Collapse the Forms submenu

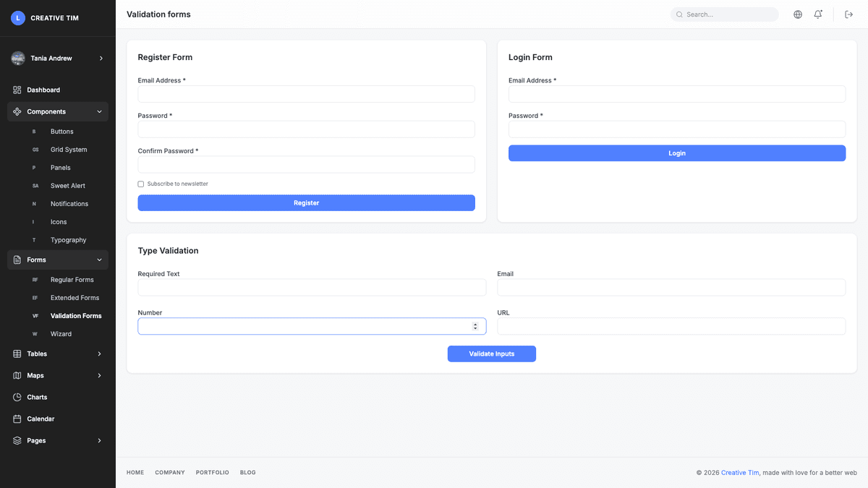click(99, 260)
